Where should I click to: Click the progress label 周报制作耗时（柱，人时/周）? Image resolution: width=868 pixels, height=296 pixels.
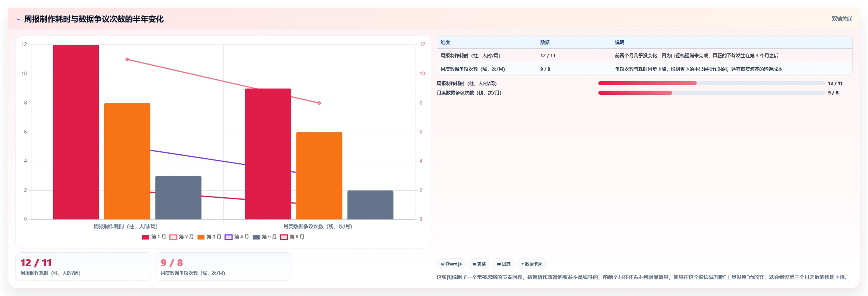(x=467, y=84)
